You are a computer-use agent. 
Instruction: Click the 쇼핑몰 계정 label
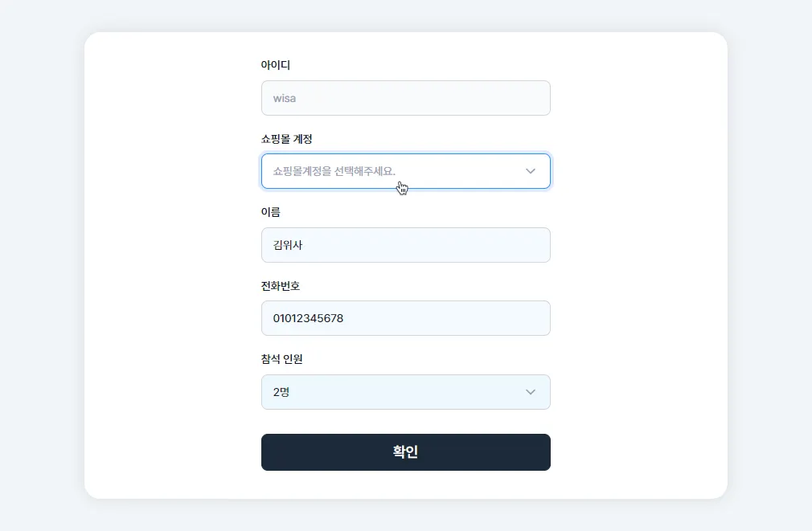pos(286,139)
